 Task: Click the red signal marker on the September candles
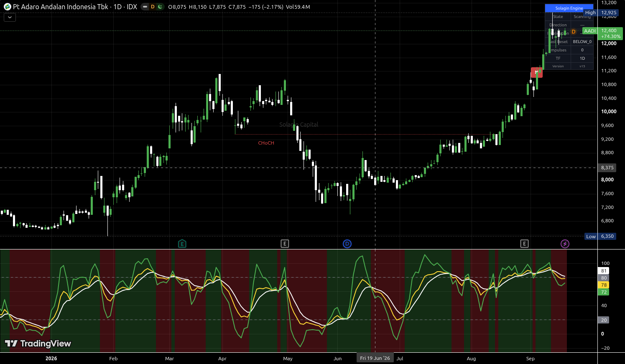(537, 72)
